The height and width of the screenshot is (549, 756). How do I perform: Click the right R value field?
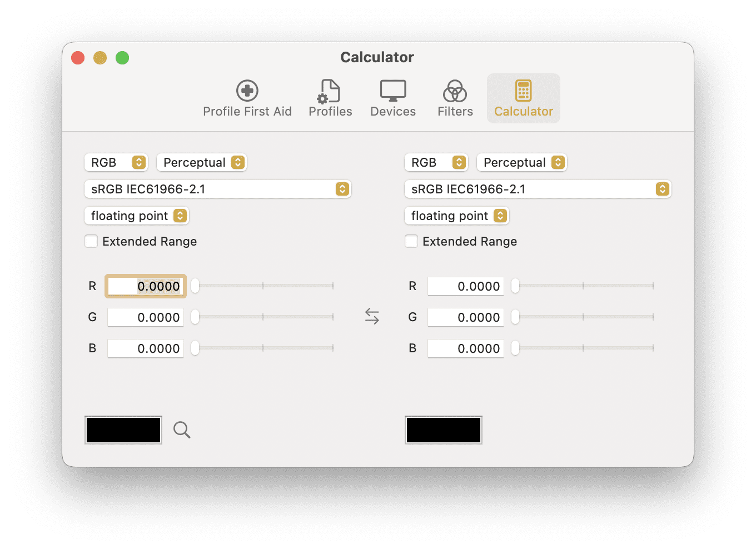pyautogui.click(x=466, y=286)
